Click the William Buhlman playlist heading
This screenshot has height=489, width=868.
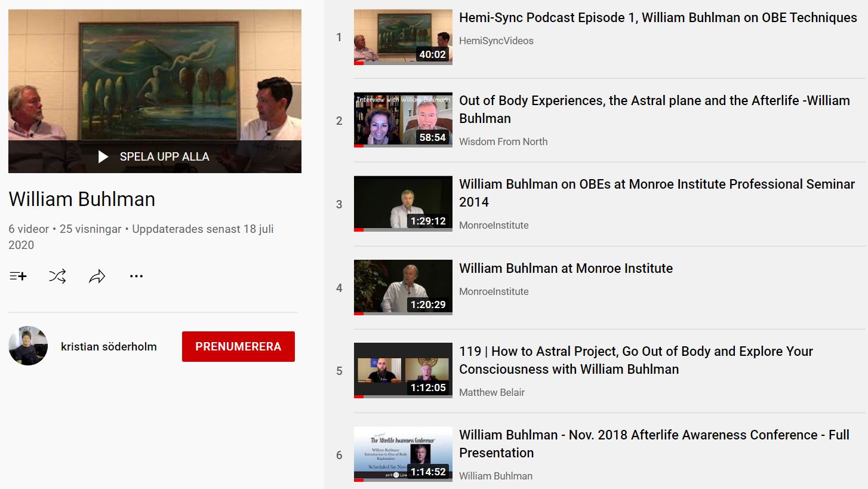[x=82, y=199]
